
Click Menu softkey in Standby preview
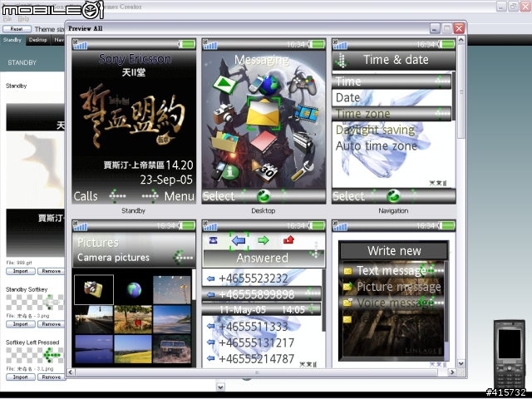click(180, 196)
